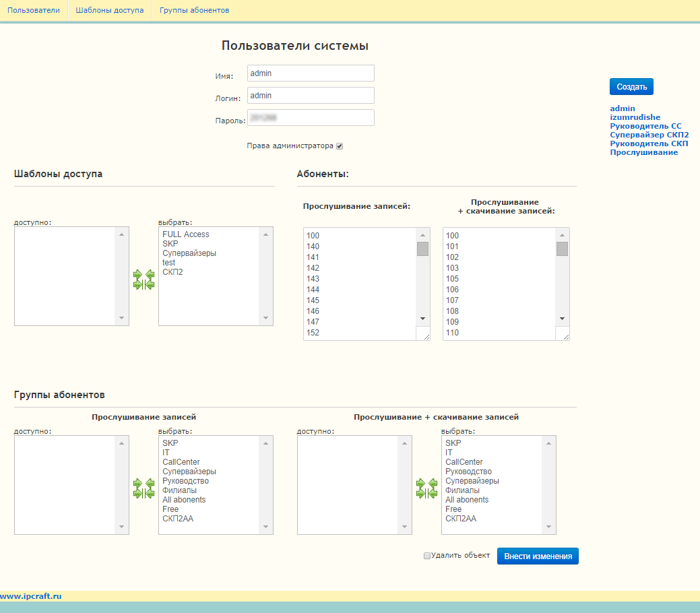The height and width of the screenshot is (613, 700).
Task: Click into the Пароль input field
Action: 311,118
